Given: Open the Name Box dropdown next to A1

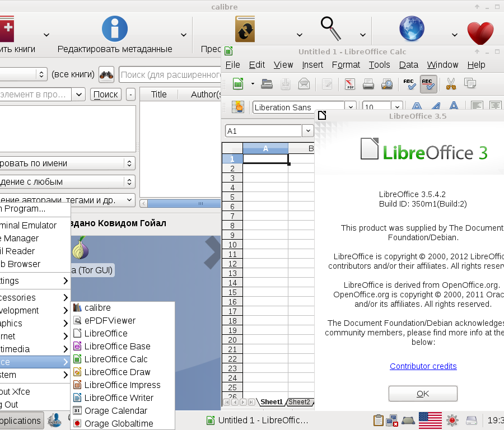Looking at the screenshot, I should tap(308, 131).
